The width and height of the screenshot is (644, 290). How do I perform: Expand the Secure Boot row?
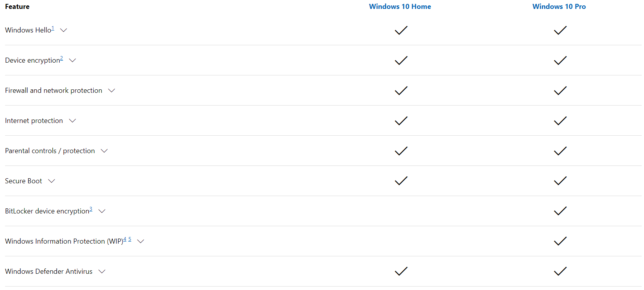point(52,181)
